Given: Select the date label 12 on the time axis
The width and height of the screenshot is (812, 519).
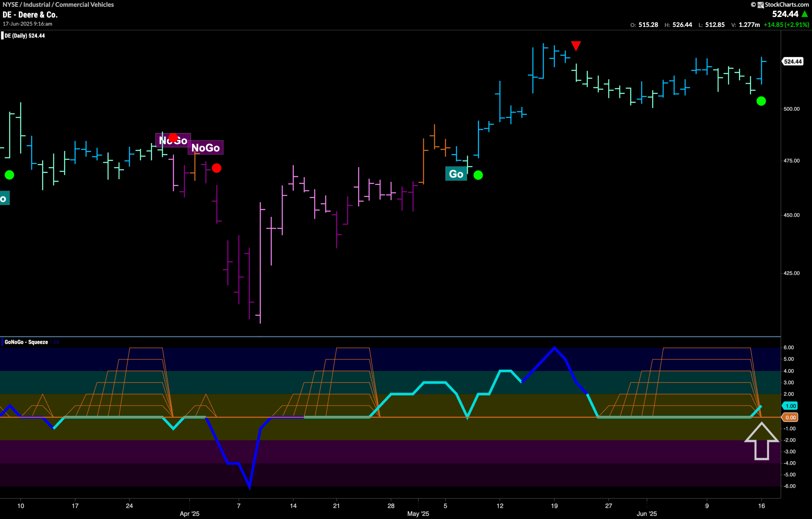Looking at the screenshot, I should pyautogui.click(x=500, y=505).
